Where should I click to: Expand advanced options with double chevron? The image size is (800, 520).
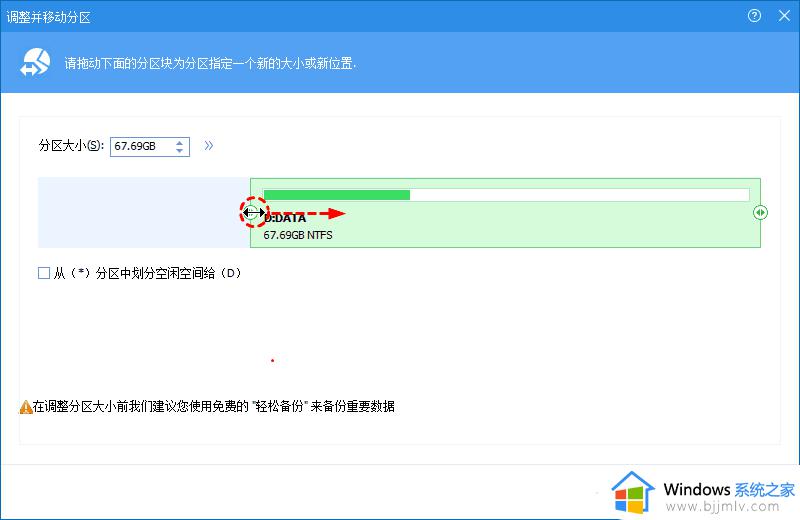209,146
